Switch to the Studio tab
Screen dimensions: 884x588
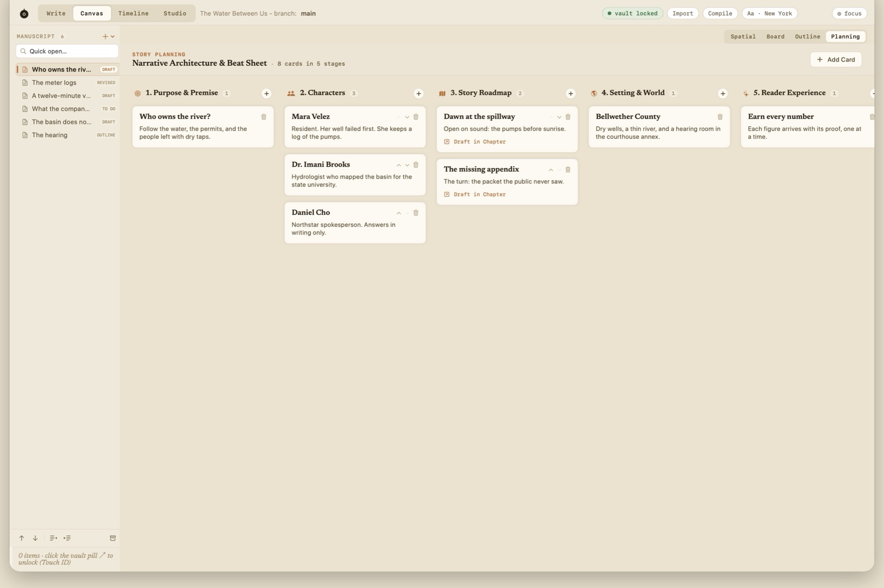pyautogui.click(x=175, y=13)
